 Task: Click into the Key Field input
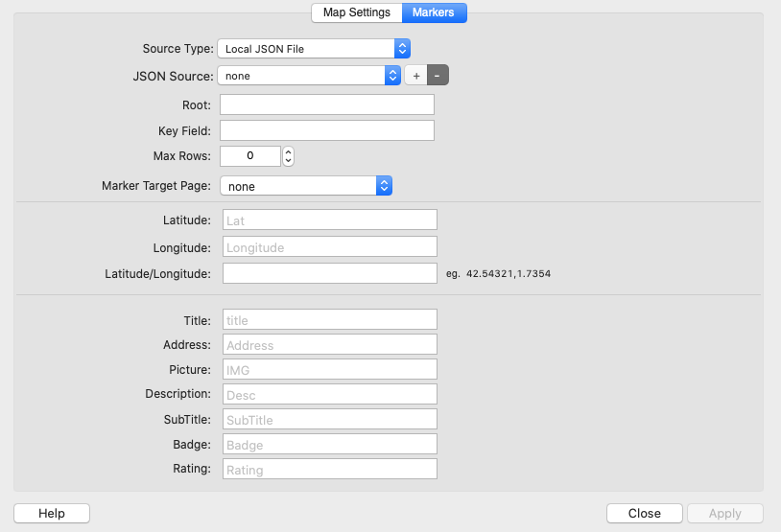pos(326,130)
